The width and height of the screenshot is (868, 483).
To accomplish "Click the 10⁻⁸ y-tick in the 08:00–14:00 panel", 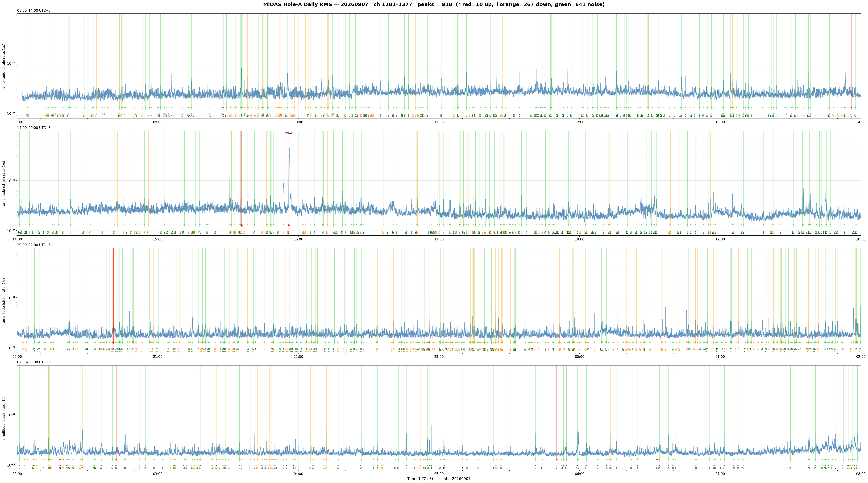I will [11, 63].
